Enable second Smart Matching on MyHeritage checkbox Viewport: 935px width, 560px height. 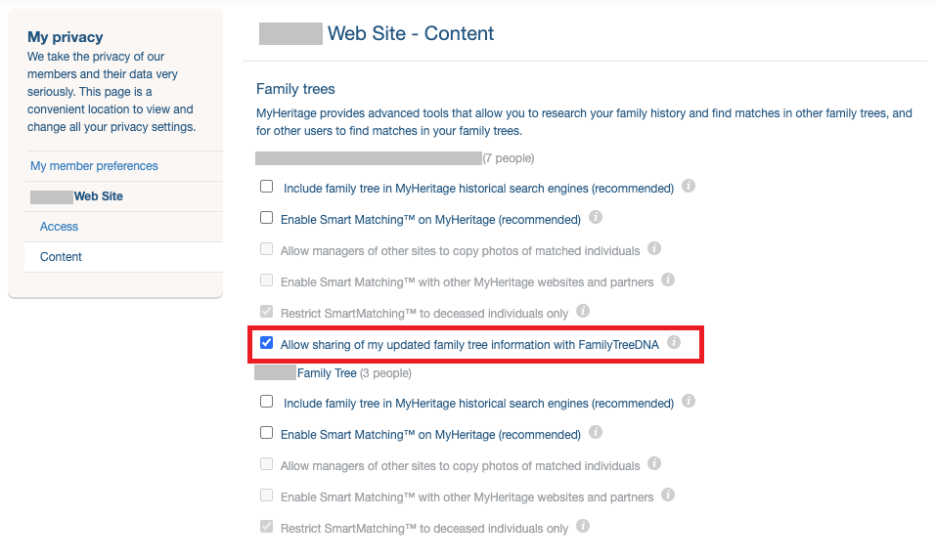[x=267, y=433]
